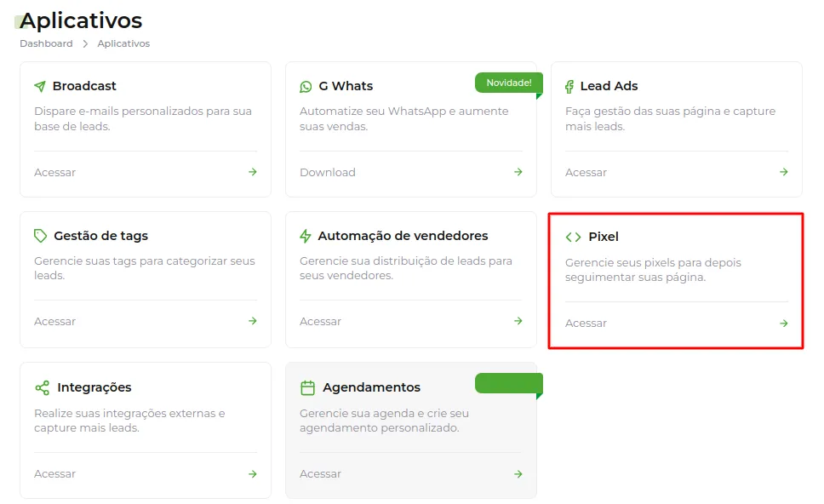Click the Novidade! badge on G Whats

pos(509,83)
